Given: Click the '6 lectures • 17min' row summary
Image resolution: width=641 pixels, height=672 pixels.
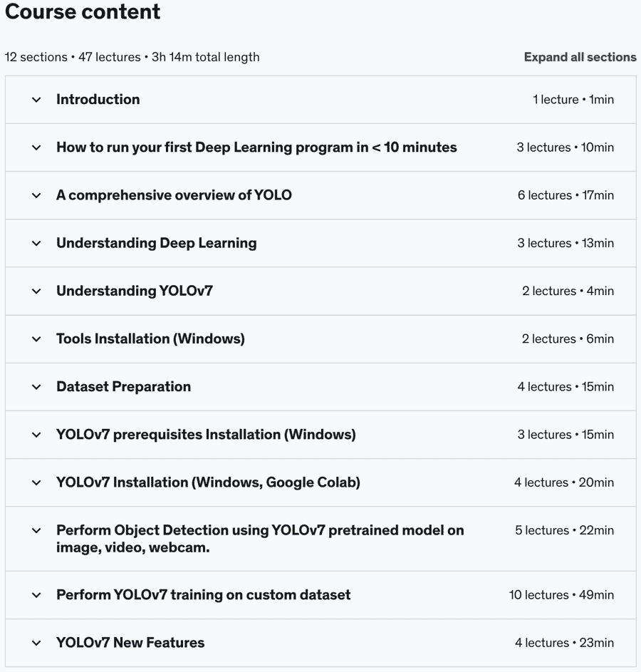Looking at the screenshot, I should (x=566, y=195).
